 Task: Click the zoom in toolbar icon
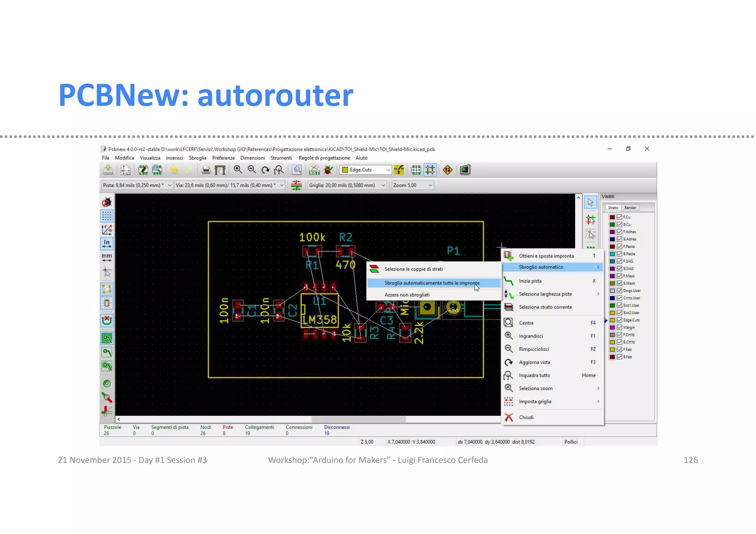(x=238, y=170)
